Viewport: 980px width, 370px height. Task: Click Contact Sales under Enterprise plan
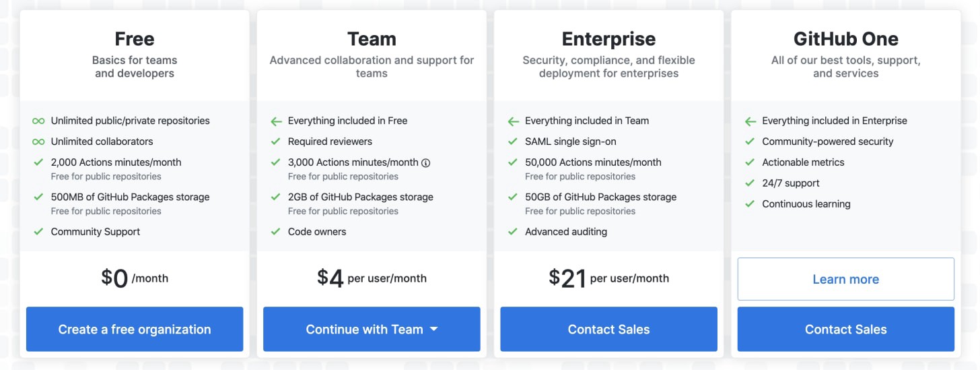[608, 329]
